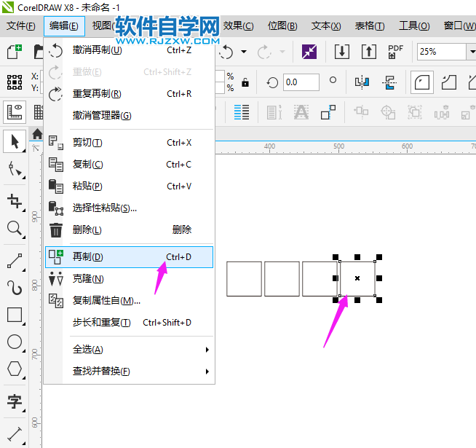This screenshot has width=476, height=448.
Task: Select the Ellipse tool
Action: [x=15, y=342]
